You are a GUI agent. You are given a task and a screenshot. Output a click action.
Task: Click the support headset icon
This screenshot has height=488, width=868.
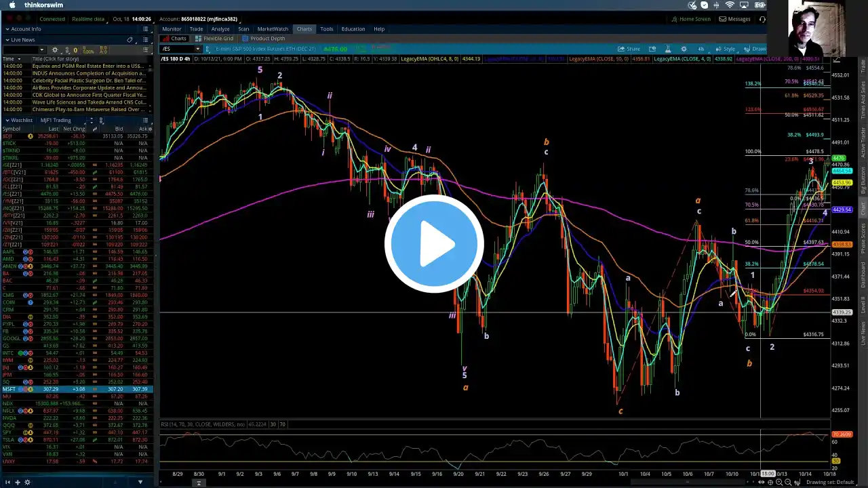pyautogui.click(x=762, y=19)
